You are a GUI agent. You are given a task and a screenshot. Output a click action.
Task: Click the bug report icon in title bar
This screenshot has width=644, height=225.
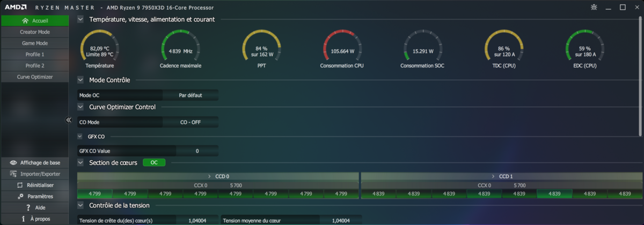(x=594, y=7)
